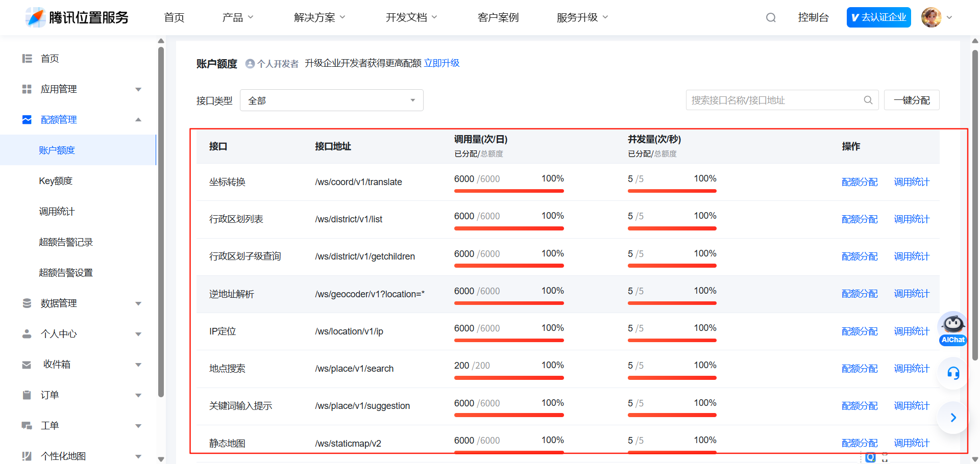Viewport: 980px width, 464px height.
Task: Expand the 开发文档 navigation dropdown
Action: 412,17
